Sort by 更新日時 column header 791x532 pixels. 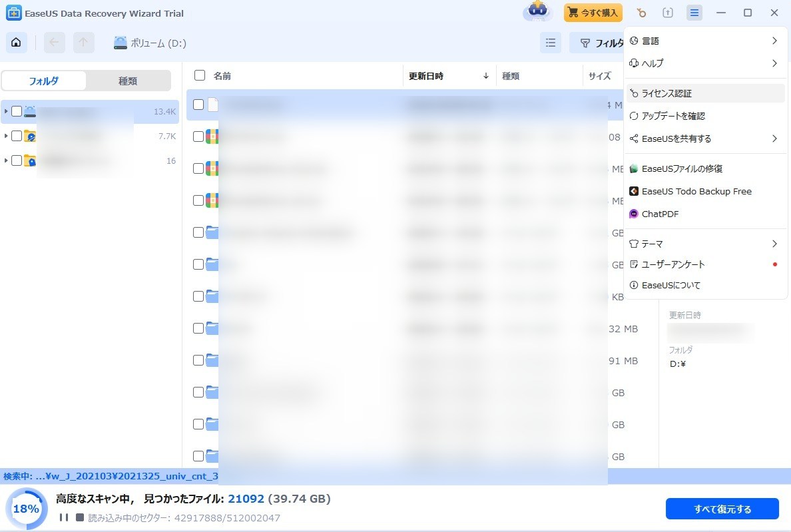[x=426, y=76]
